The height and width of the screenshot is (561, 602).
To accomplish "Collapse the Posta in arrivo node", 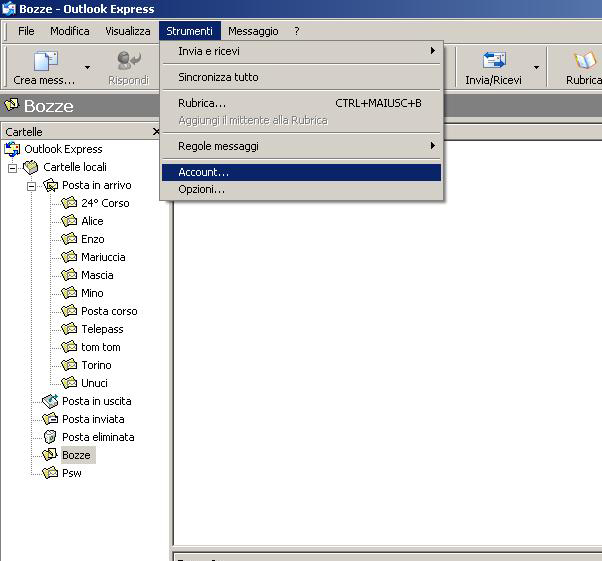I will (x=31, y=186).
